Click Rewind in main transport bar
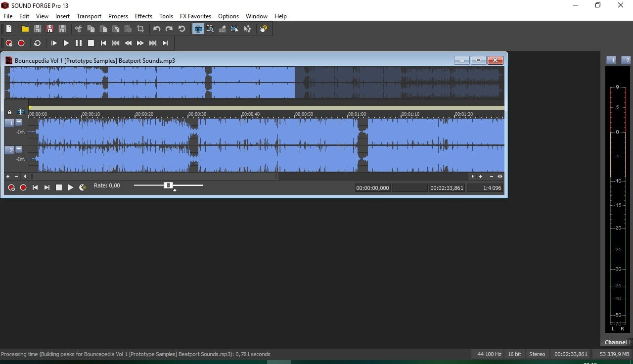The width and height of the screenshot is (633, 364). [128, 43]
